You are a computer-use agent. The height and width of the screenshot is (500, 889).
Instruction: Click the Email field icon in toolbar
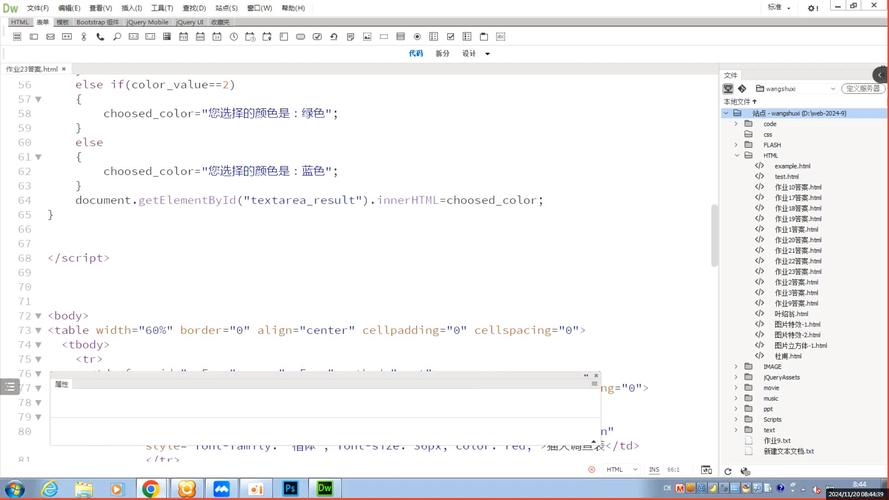50,36
